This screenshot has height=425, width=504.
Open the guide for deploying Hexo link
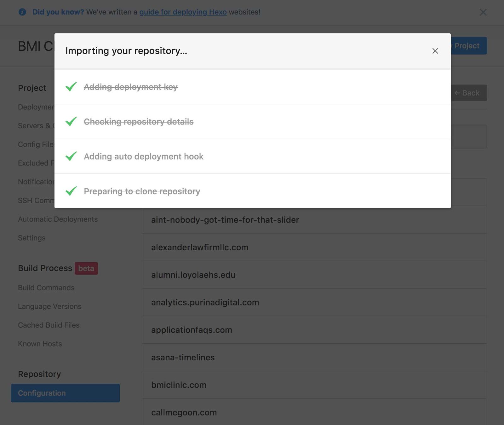pos(183,12)
